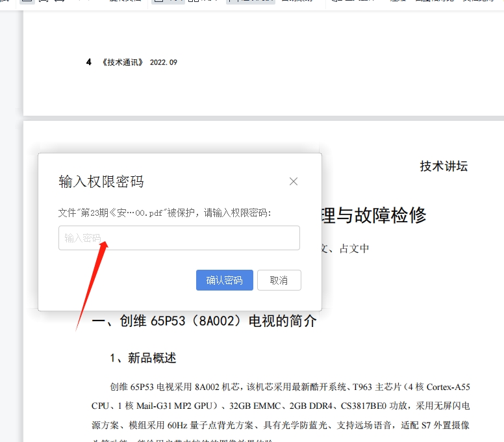Click the '技术讲坛' header text

(444, 166)
